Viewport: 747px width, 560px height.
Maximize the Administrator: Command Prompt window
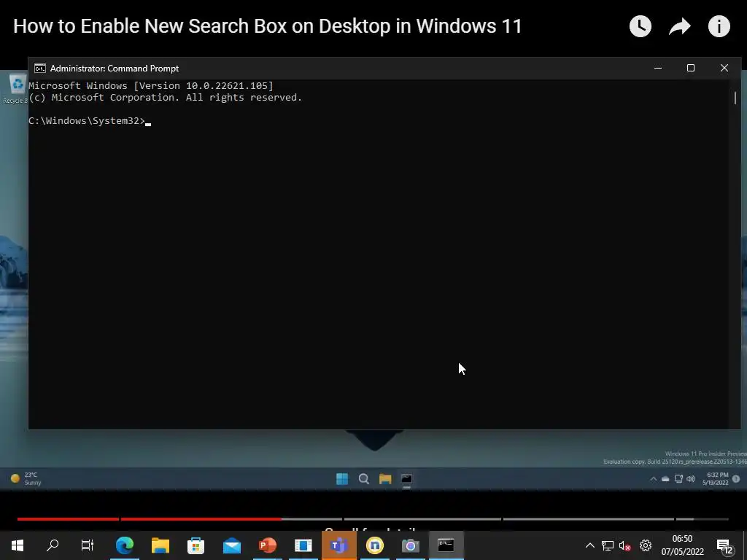click(690, 68)
